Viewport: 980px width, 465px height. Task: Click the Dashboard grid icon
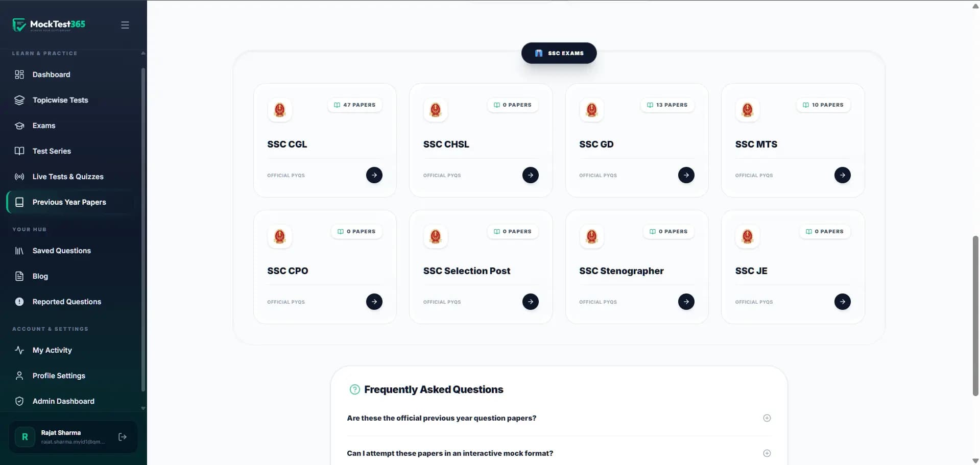tap(19, 75)
